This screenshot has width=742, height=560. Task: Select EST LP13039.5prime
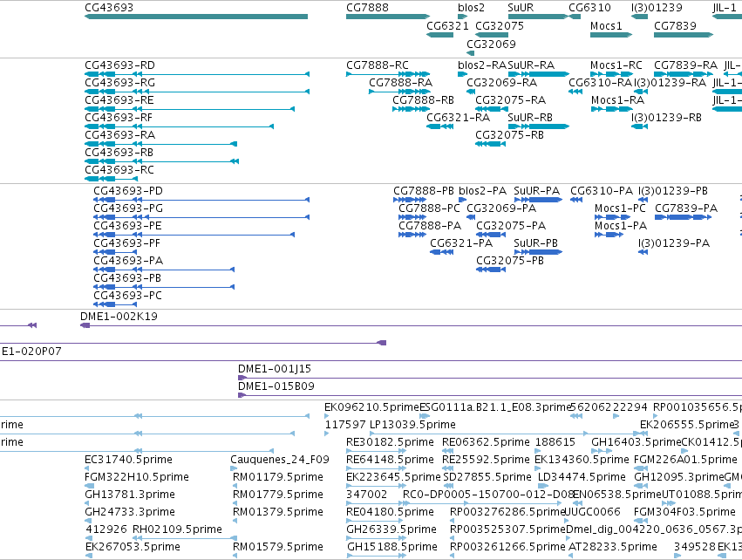[413, 425]
